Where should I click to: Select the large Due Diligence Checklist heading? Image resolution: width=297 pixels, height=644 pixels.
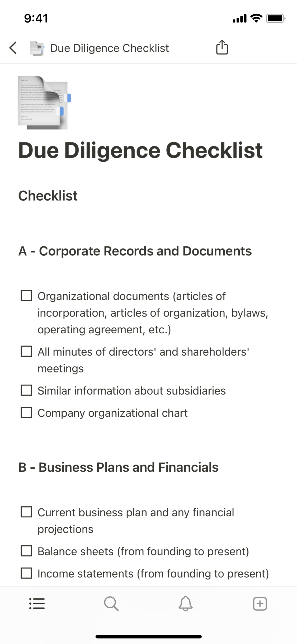tap(140, 150)
